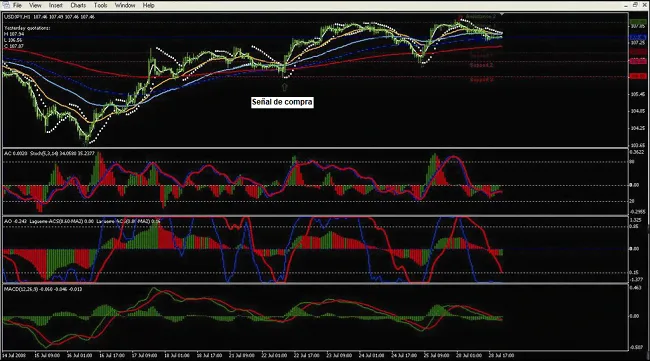
Task: Close the chart window
Action: (645, 5)
